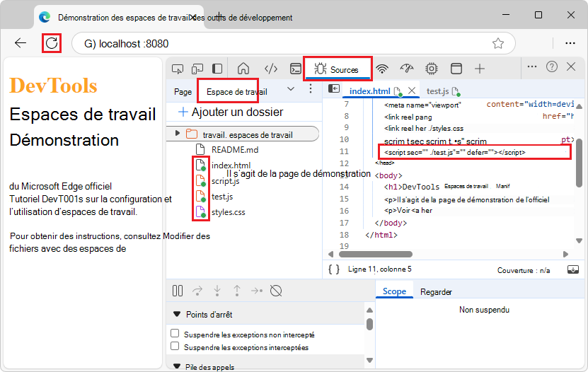This screenshot has height=372, width=588.
Task: Switch to the Page navigator tab
Action: click(x=183, y=92)
